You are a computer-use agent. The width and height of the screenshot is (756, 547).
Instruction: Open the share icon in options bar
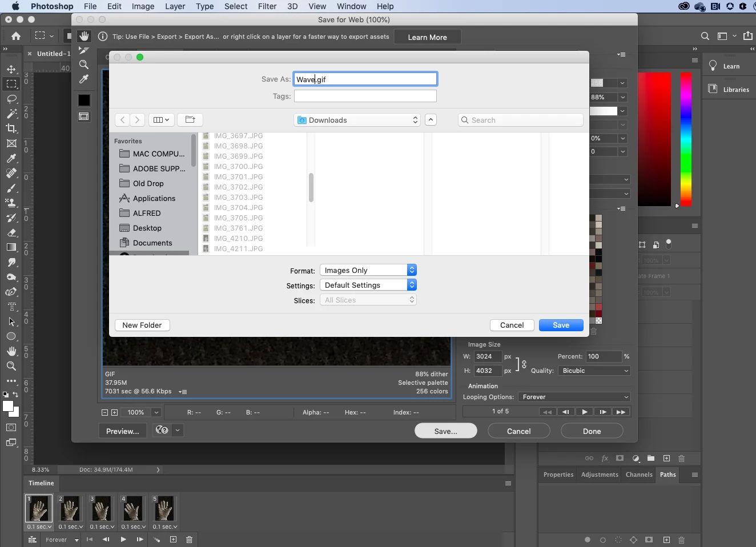click(x=748, y=36)
